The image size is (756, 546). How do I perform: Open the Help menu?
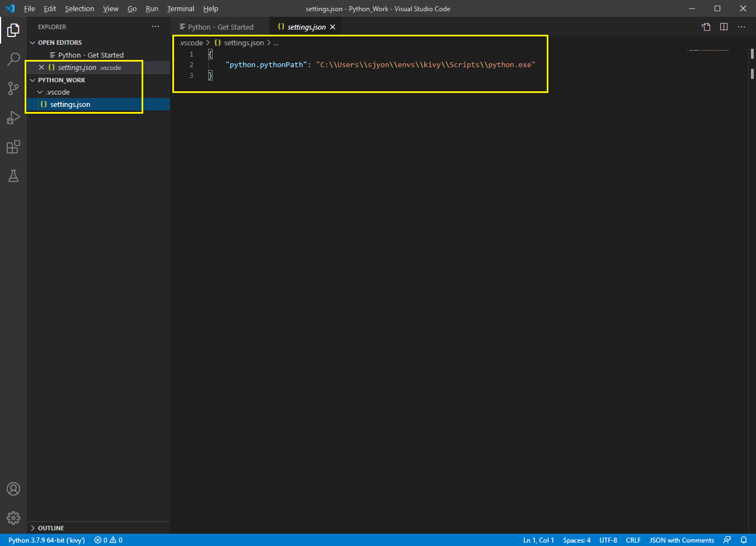[210, 8]
